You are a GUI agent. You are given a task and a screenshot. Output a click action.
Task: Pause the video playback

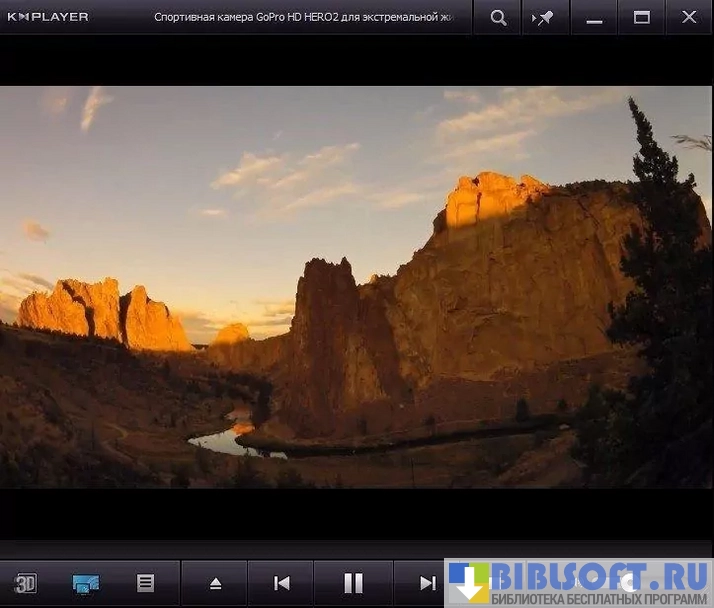coord(353,583)
